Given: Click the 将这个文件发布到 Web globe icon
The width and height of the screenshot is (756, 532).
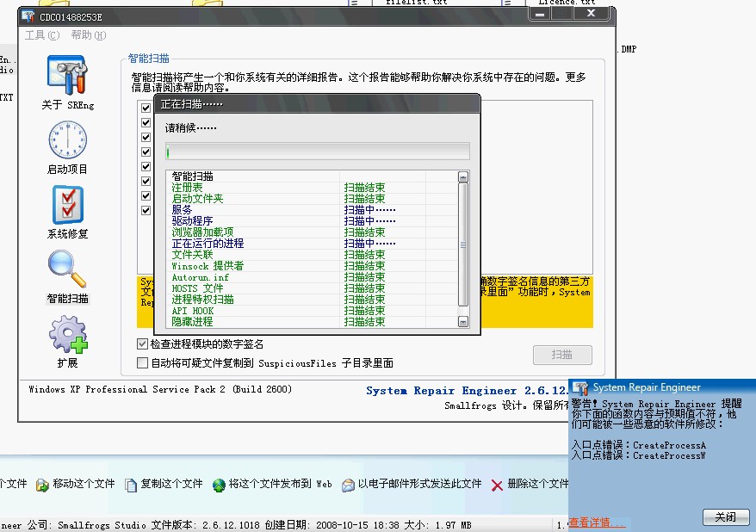Looking at the screenshot, I should pyautogui.click(x=219, y=485).
